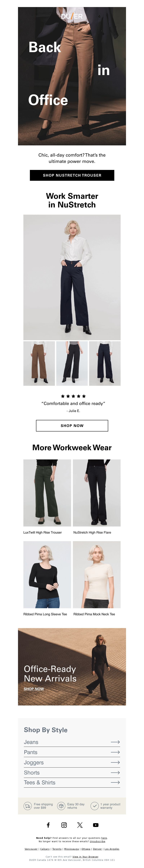Click Shop Now on Office-Ready New Arrivals banner
The height and width of the screenshot is (868, 144).
point(34,689)
